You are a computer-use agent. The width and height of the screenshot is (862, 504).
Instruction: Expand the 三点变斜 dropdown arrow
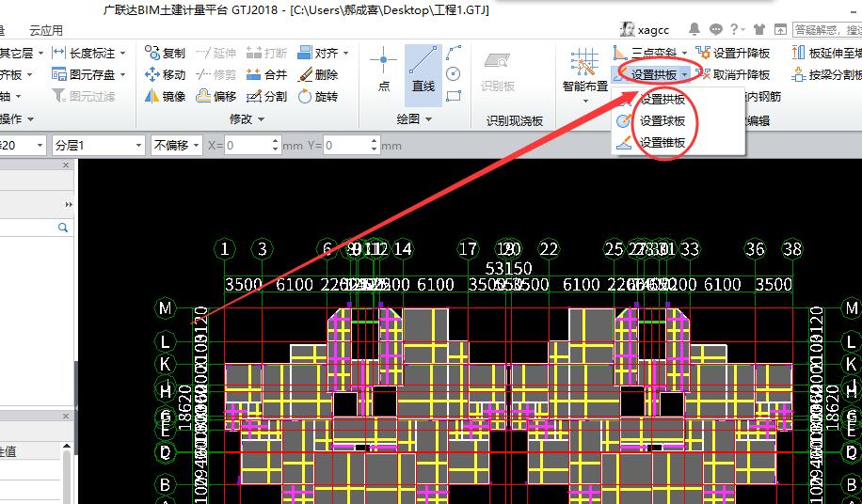tap(684, 54)
